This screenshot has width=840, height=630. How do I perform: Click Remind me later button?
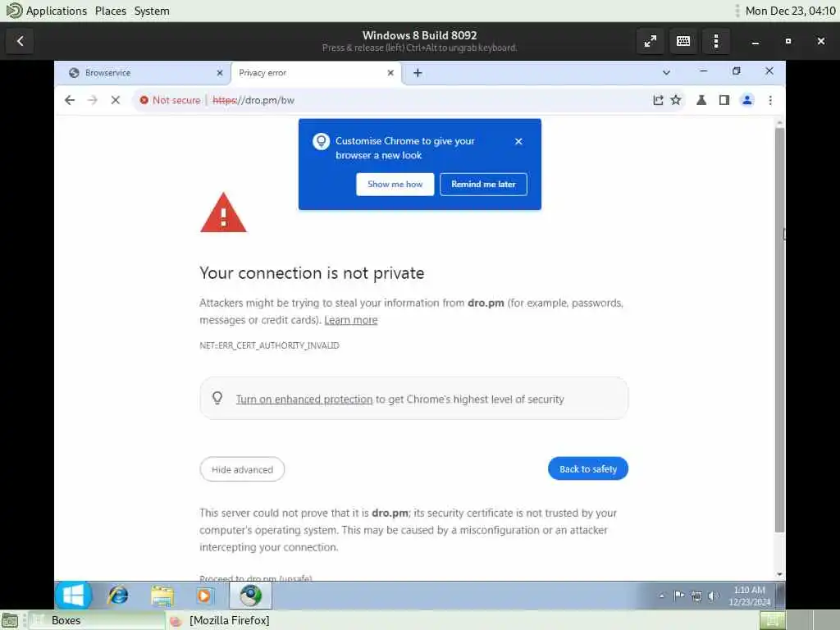(x=483, y=185)
